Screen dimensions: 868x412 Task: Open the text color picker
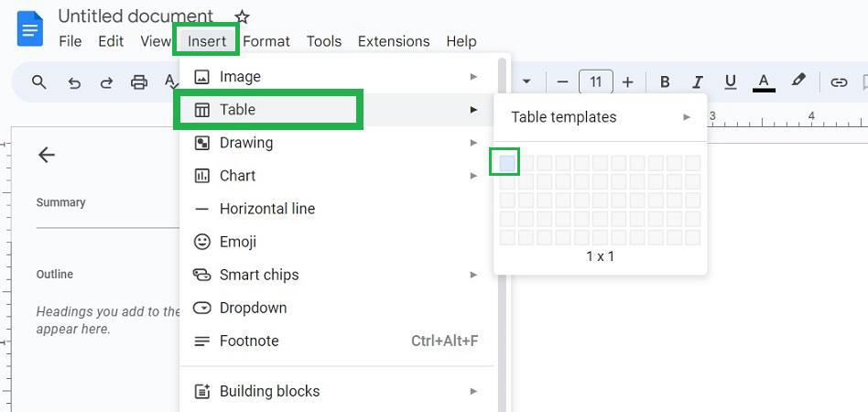(764, 82)
